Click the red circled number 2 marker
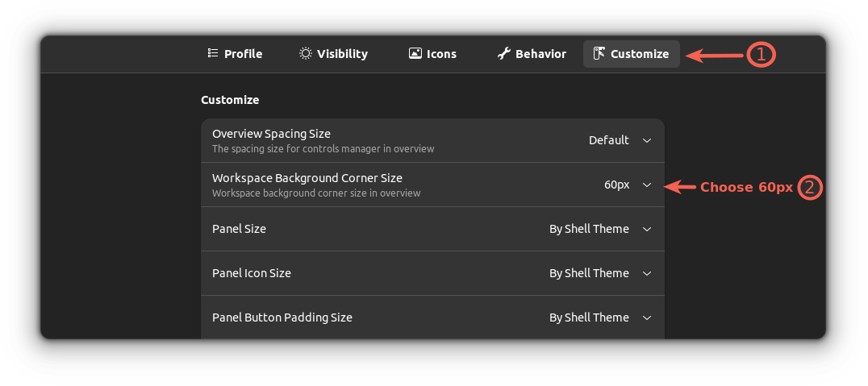The height and width of the screenshot is (386, 868). pyautogui.click(x=811, y=187)
